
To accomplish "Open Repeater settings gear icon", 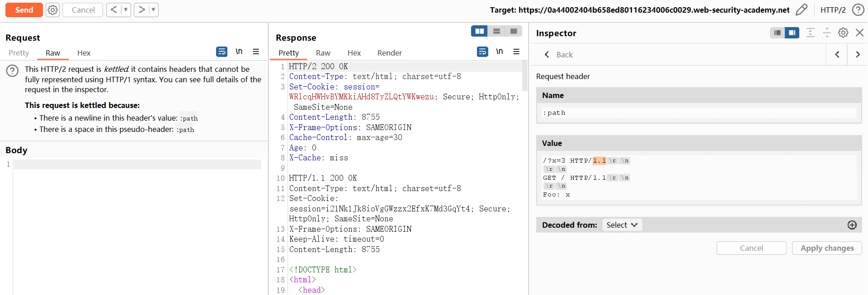I will tap(53, 10).
